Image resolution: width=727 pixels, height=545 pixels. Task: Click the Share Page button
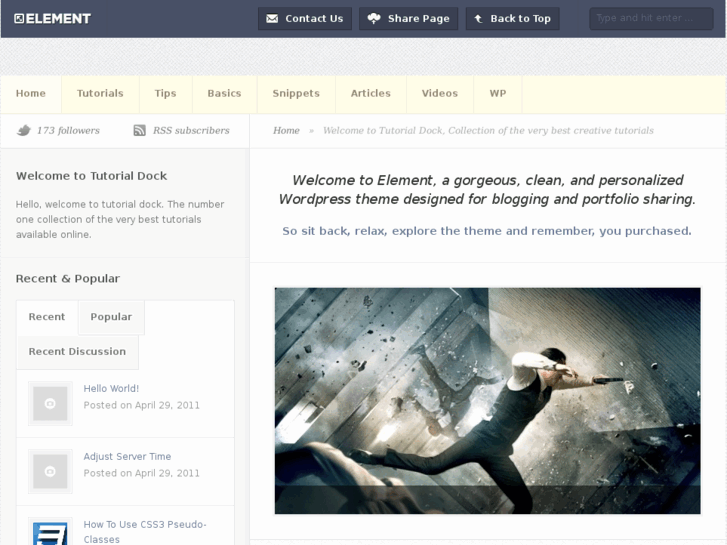click(x=408, y=19)
